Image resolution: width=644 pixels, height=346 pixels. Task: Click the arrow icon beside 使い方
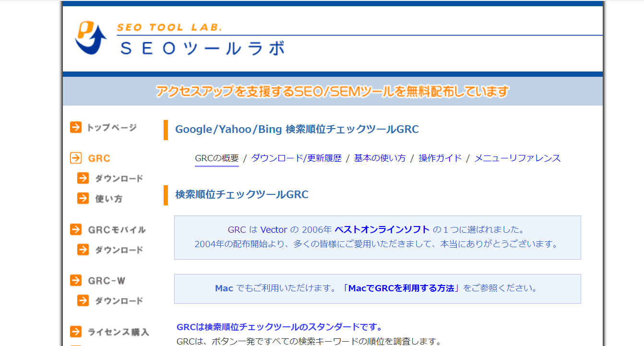[x=83, y=198]
